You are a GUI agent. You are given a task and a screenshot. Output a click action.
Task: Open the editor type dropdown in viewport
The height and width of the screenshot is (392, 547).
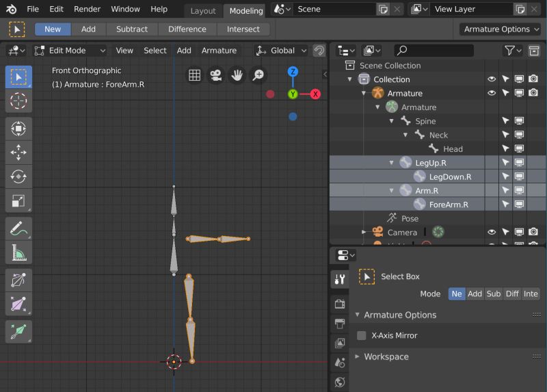tap(16, 51)
